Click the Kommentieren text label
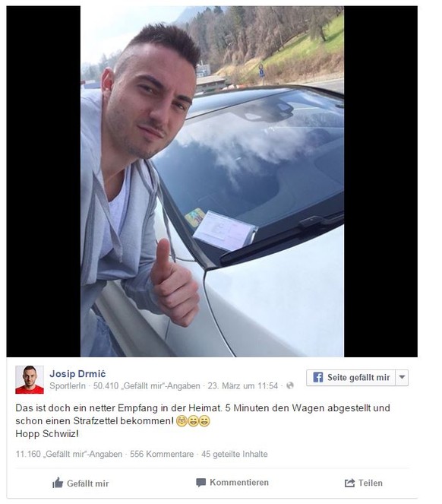Screen dimensions: 442x504 click(239, 483)
